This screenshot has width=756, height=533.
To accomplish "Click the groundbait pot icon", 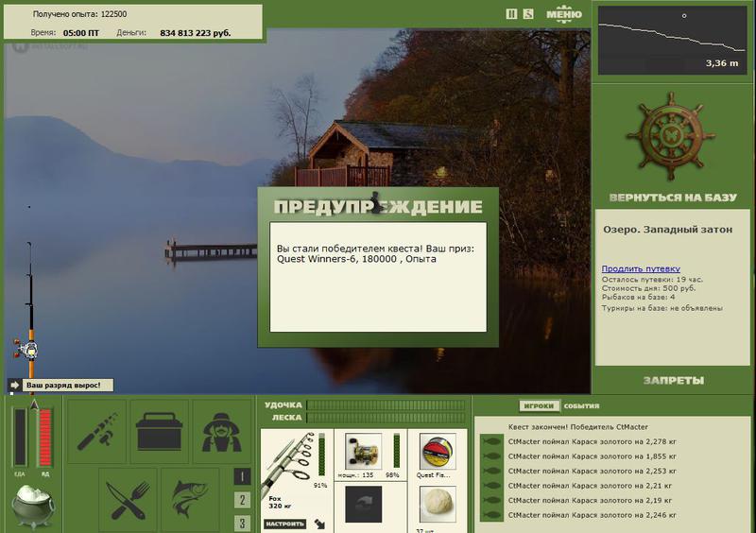I will [x=33, y=506].
